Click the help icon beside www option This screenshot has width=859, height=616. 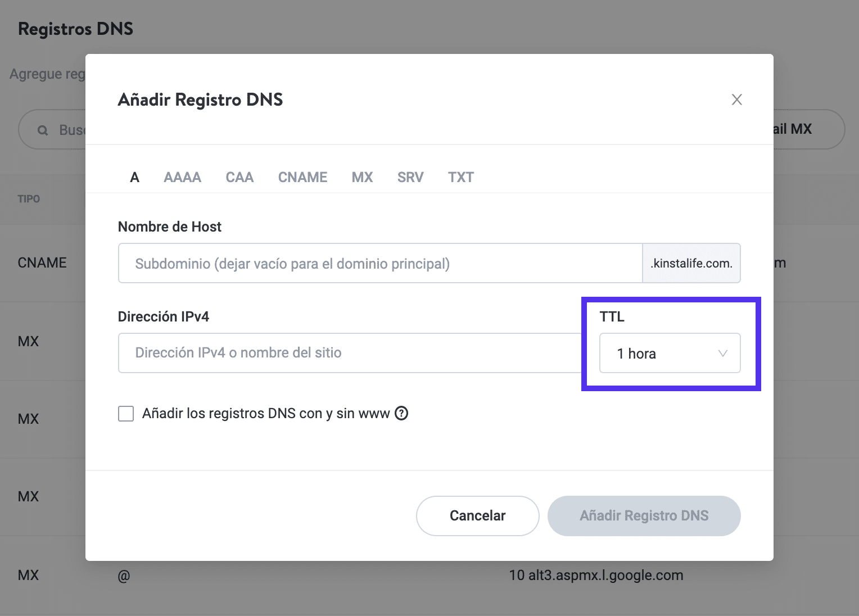[401, 414]
